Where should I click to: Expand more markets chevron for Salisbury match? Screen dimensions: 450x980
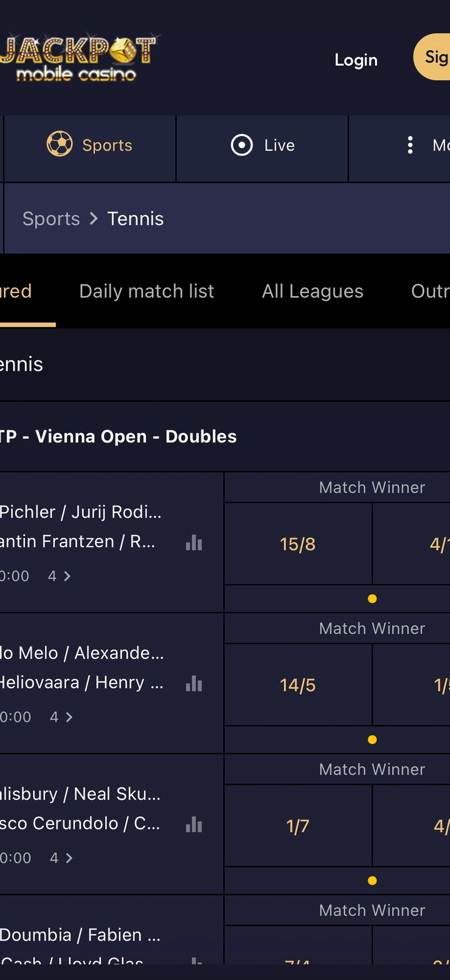[x=69, y=858]
